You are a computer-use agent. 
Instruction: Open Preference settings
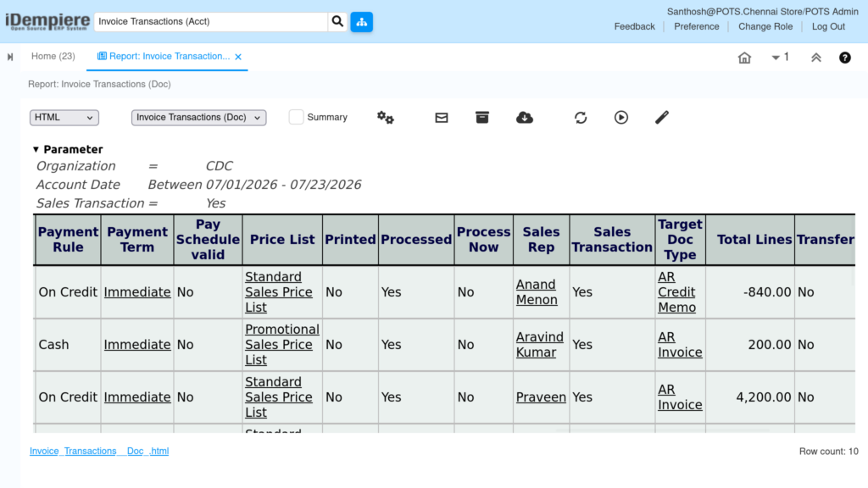click(697, 26)
